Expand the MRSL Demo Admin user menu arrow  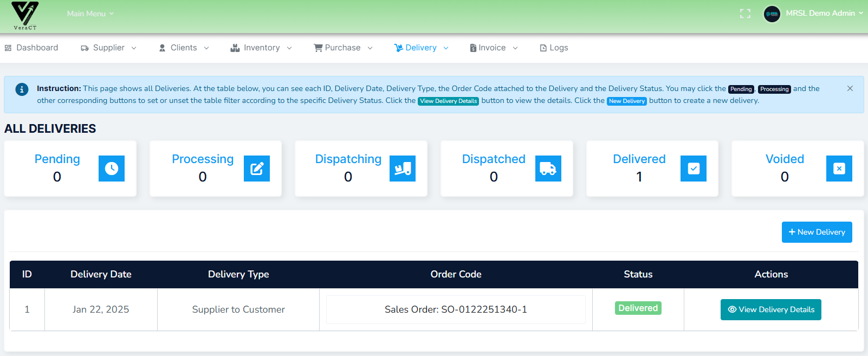(x=860, y=14)
